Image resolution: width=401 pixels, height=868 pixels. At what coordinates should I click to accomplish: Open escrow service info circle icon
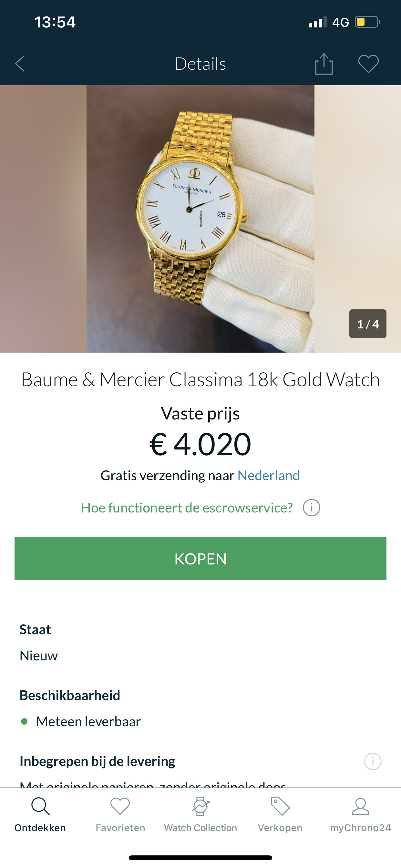point(311,507)
